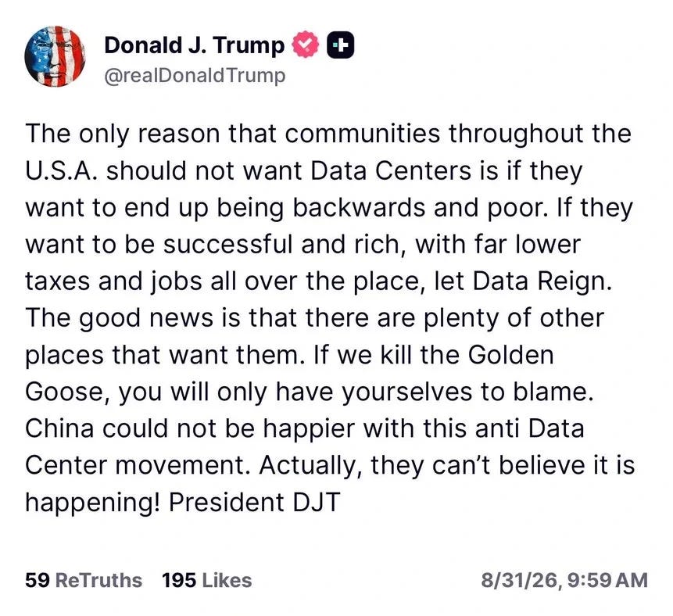
Task: Click "Data Centers" in the second line
Action: pyautogui.click(x=392, y=171)
